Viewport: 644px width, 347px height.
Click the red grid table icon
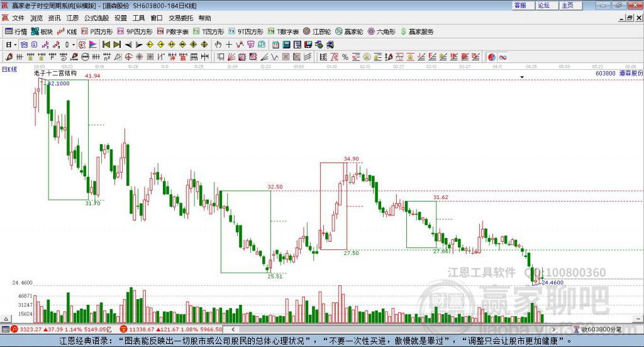[x=286, y=57]
